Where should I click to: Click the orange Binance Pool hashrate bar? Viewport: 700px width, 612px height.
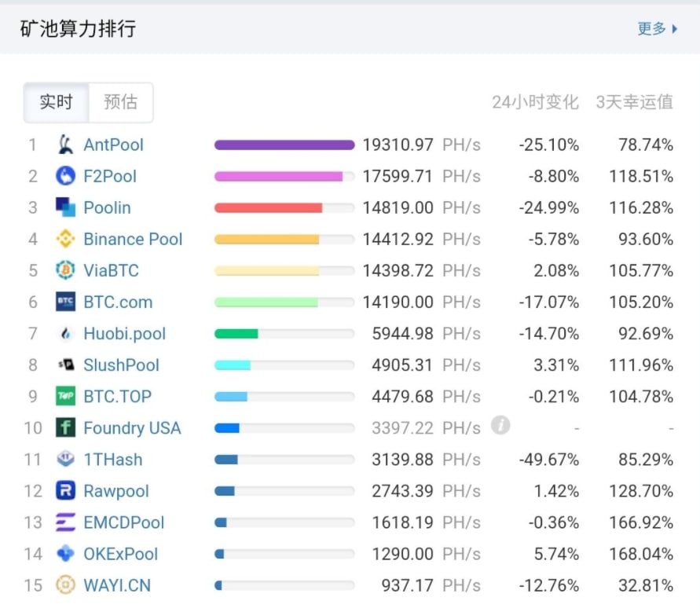coord(266,240)
